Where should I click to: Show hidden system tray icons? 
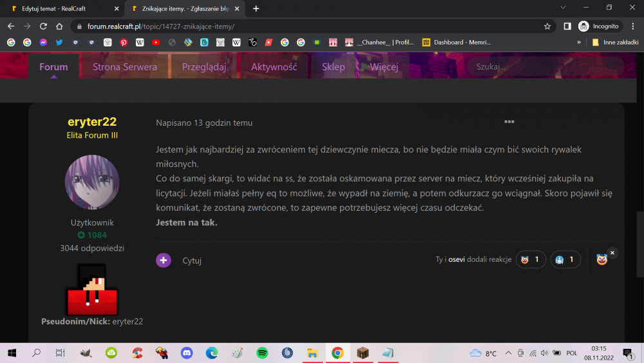click(509, 353)
